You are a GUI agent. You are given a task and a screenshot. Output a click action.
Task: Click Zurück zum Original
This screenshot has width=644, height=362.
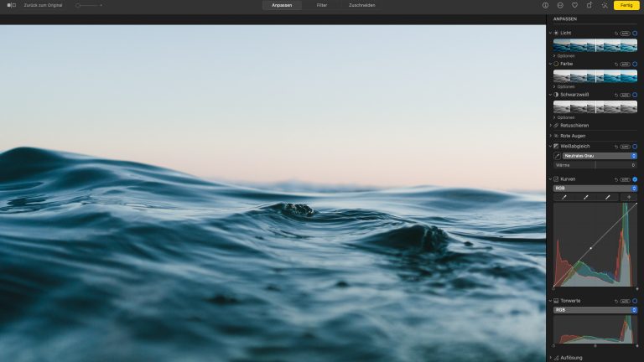[x=43, y=5]
